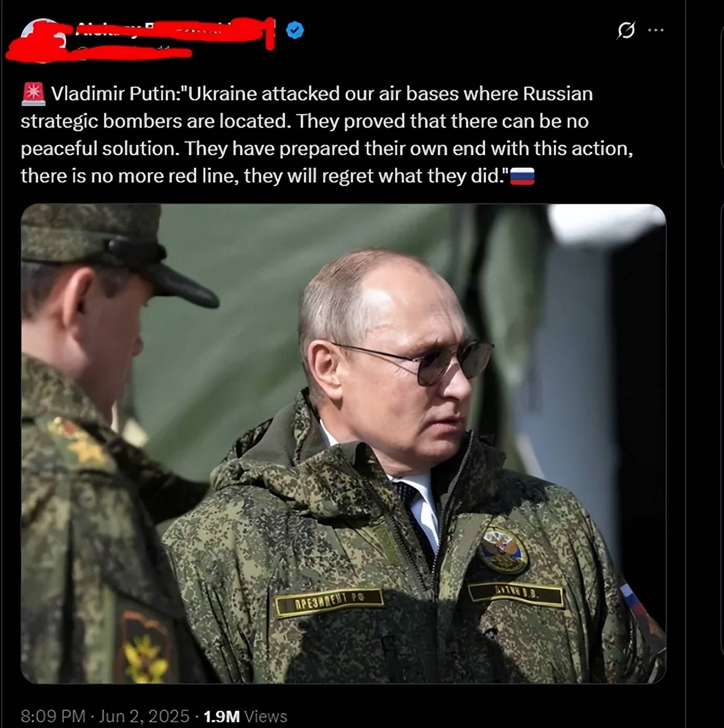Click the Russian flag emoji after quote
This screenshot has height=728, width=724.
(522, 176)
